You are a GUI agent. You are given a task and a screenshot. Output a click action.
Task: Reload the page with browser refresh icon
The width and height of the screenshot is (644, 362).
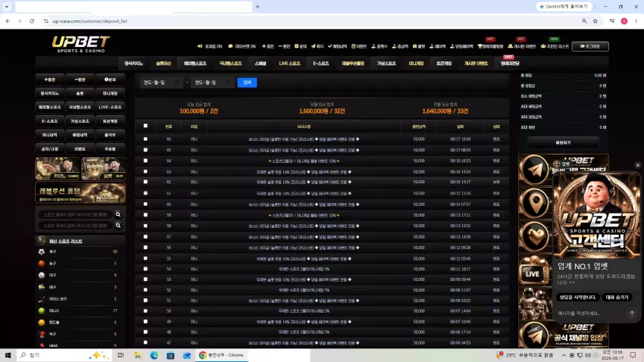(32, 21)
